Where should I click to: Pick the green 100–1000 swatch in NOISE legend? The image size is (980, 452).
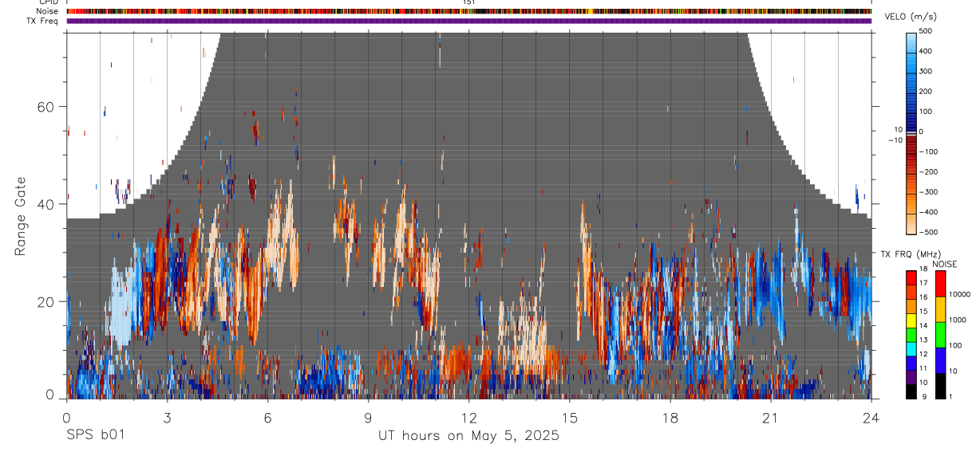click(940, 335)
